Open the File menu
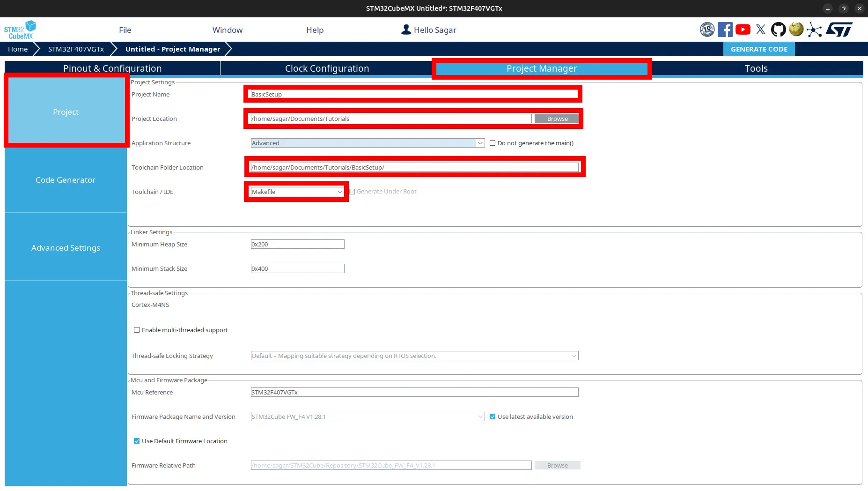 pyautogui.click(x=125, y=30)
